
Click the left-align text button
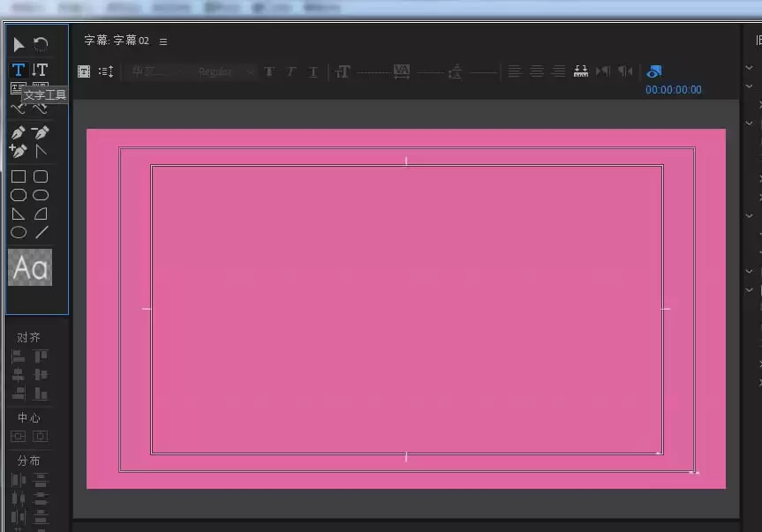(x=515, y=71)
